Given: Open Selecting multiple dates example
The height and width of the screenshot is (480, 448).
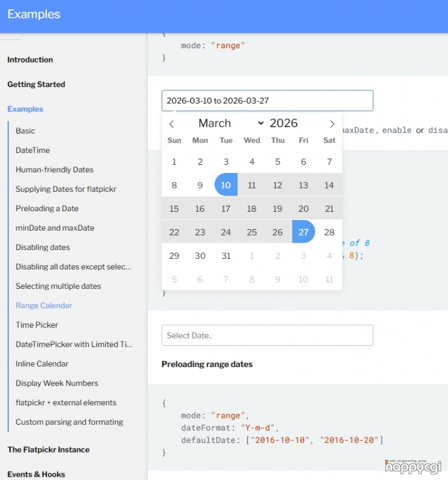Looking at the screenshot, I should tap(58, 286).
